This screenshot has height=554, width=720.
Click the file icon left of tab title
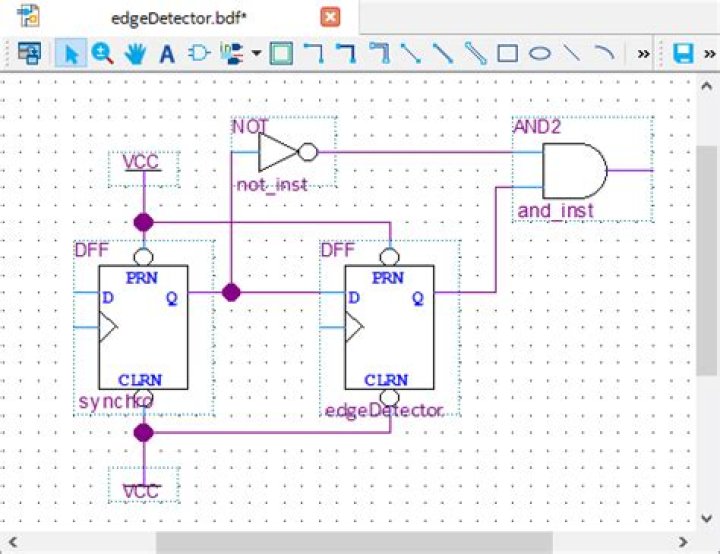click(28, 16)
